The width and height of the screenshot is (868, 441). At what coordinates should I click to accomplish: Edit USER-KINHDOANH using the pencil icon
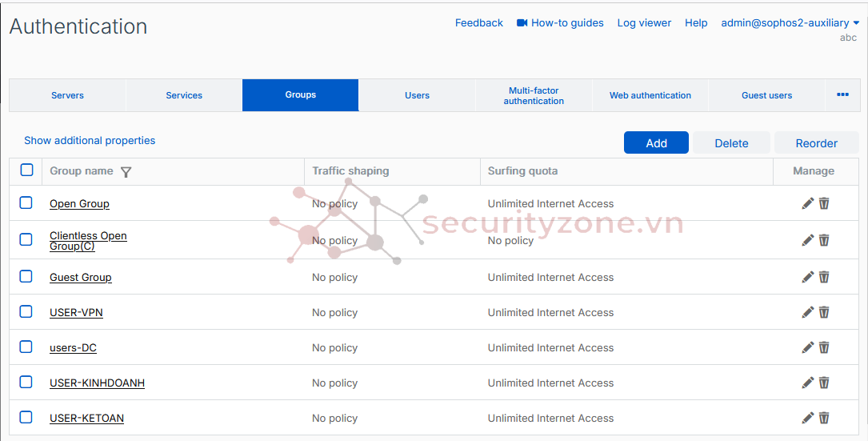point(807,383)
